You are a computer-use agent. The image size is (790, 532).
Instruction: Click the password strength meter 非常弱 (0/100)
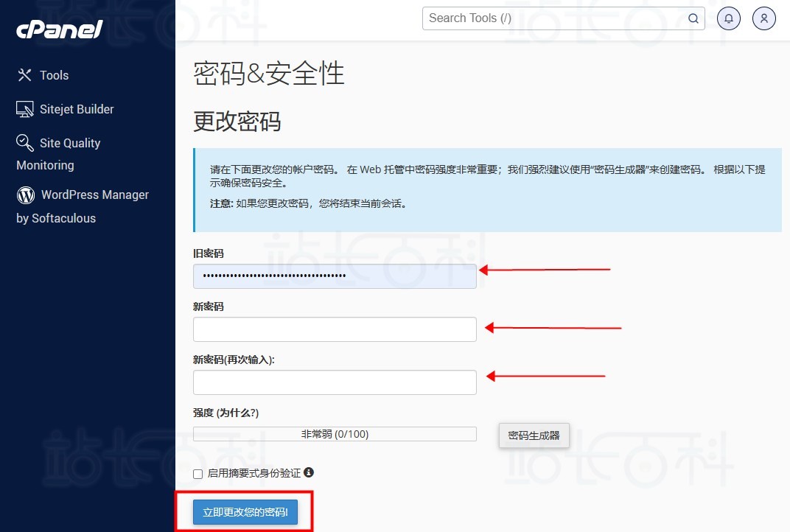click(335, 434)
